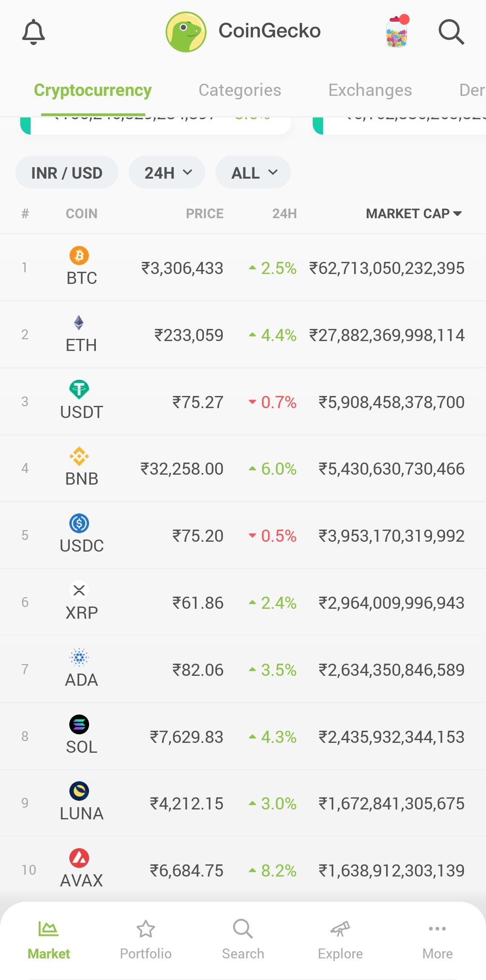This screenshot has width=486, height=980.
Task: Open the AVAX row price ₹6,684.75
Action: coord(186,871)
